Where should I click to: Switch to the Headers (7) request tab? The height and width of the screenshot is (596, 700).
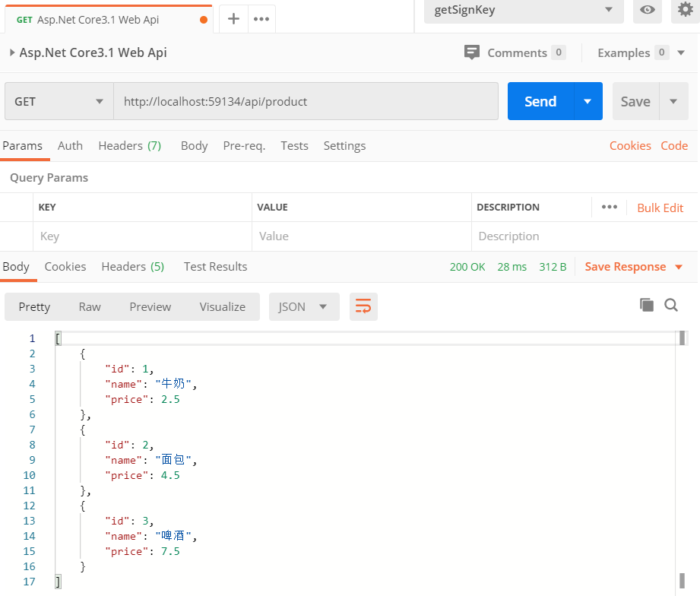coord(129,145)
